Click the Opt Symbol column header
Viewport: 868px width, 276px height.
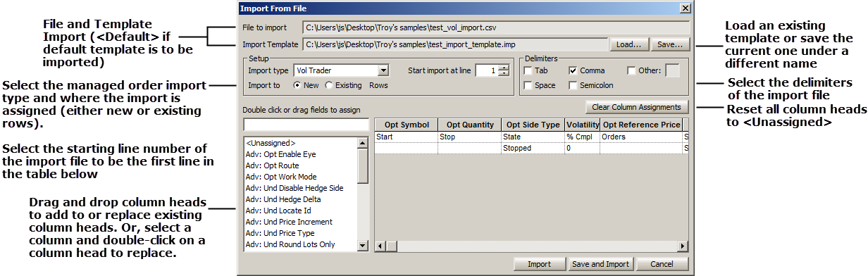click(x=406, y=125)
